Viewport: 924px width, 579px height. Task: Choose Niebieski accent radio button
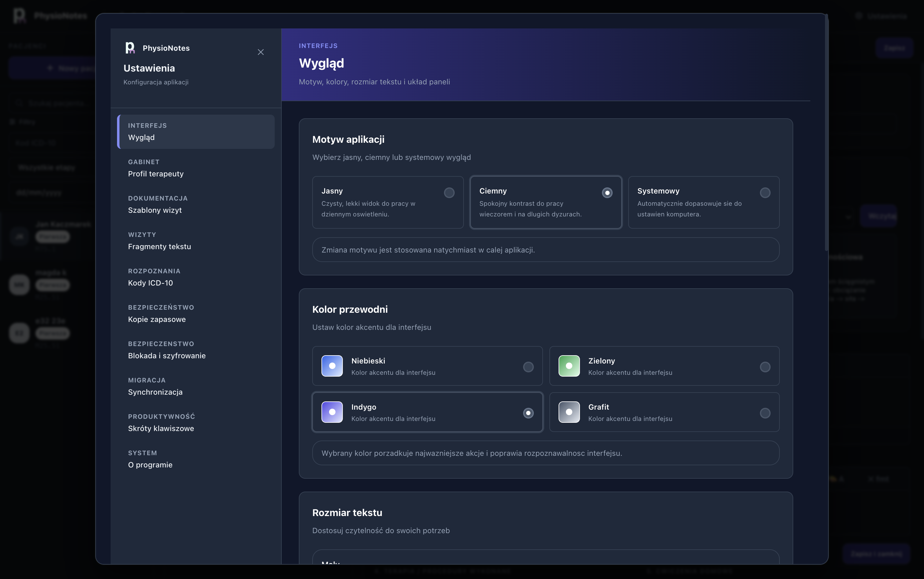click(x=528, y=367)
